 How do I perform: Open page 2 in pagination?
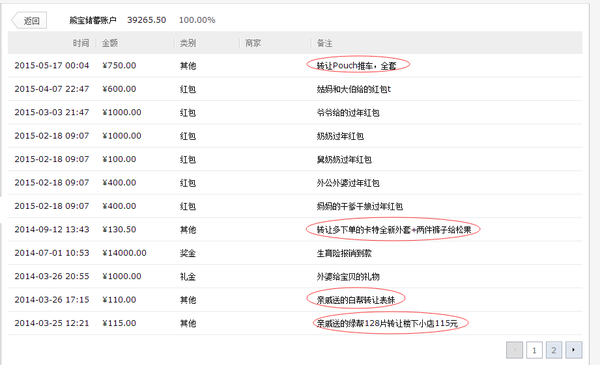[554, 350]
